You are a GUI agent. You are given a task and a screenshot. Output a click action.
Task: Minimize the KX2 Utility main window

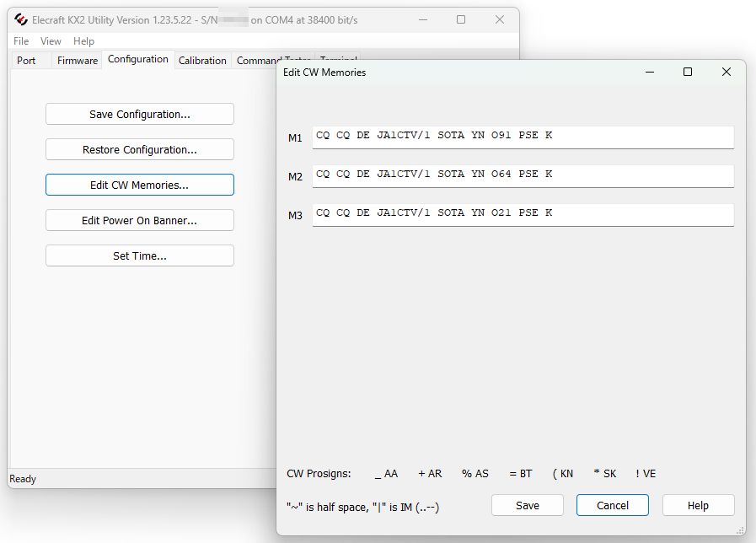coord(423,19)
